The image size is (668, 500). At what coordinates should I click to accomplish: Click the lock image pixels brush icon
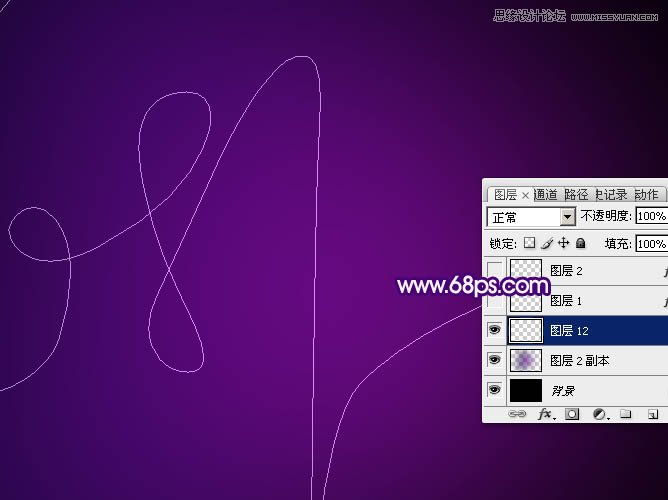[547, 243]
